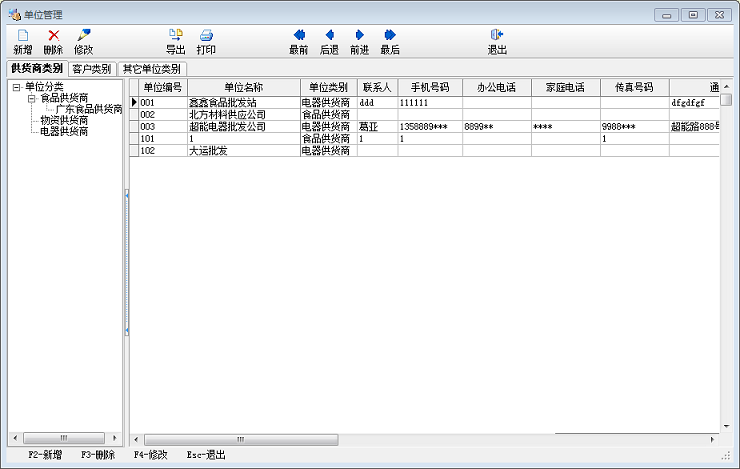Click the red X 删除 icon
Screen dimensions: 740x469
54,35
